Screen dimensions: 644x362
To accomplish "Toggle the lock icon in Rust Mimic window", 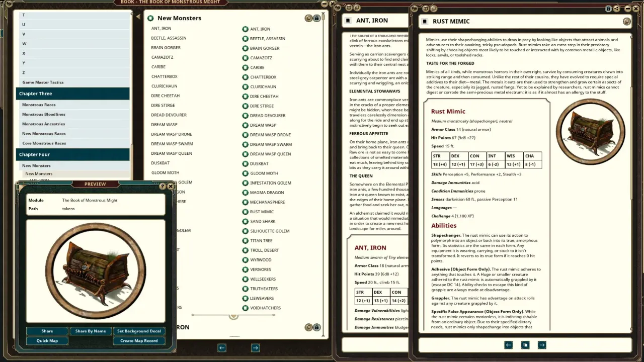I will click(x=608, y=9).
